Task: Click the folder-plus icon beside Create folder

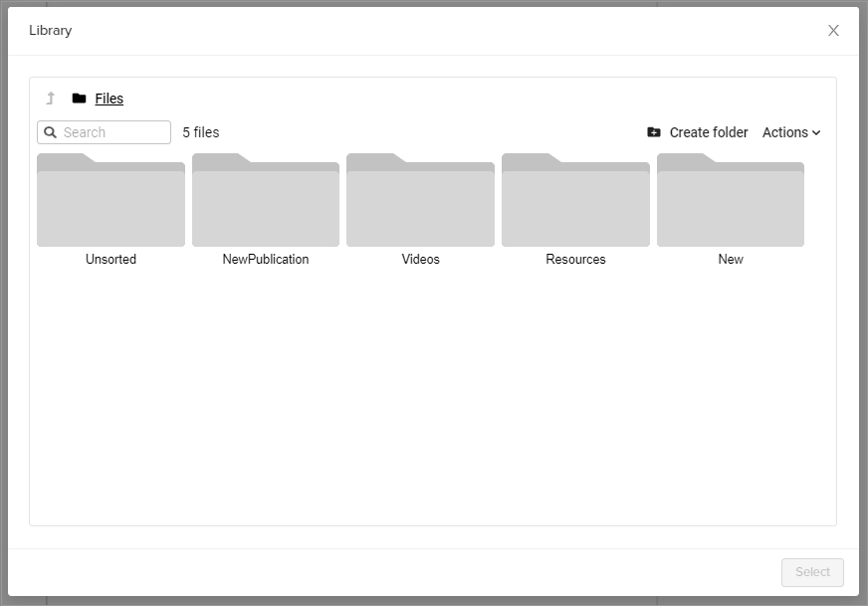Action: pos(654,132)
